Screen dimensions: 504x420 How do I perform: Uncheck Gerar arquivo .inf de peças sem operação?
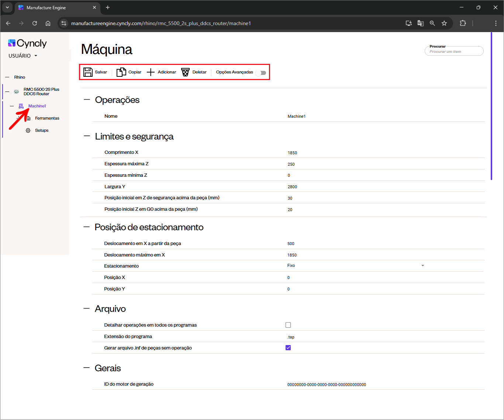coord(288,348)
